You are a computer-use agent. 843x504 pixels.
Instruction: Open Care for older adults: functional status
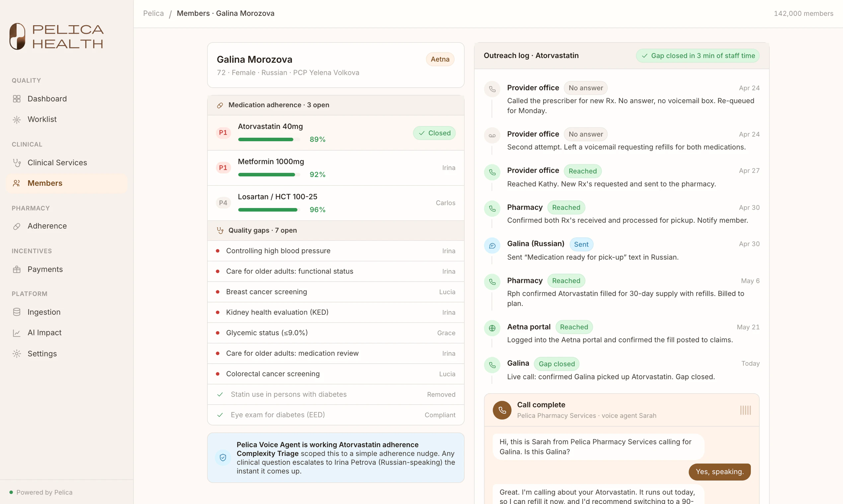(336, 271)
